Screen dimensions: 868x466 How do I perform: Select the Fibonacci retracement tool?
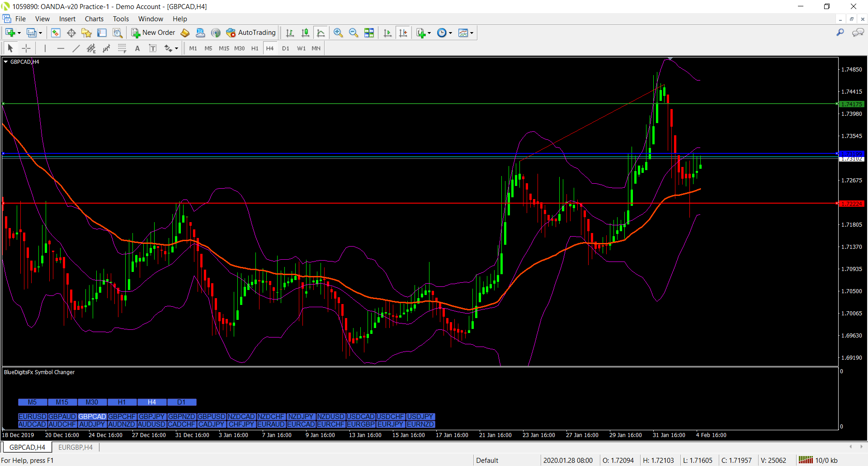pyautogui.click(x=122, y=48)
